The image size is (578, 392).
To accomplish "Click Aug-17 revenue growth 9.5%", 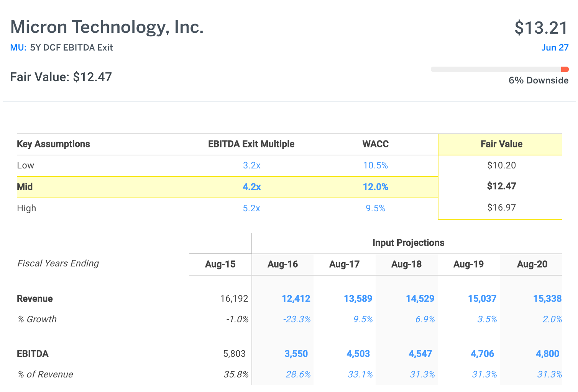I will coord(363,319).
